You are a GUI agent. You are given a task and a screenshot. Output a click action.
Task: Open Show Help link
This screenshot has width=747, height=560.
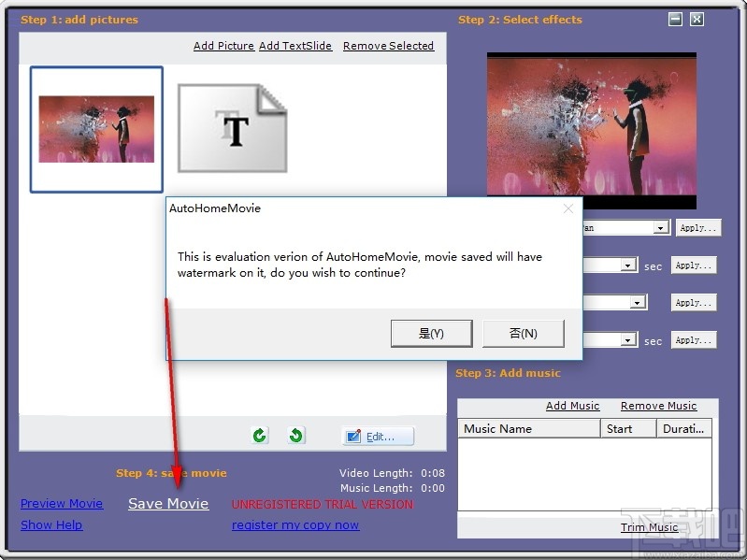[x=51, y=524]
